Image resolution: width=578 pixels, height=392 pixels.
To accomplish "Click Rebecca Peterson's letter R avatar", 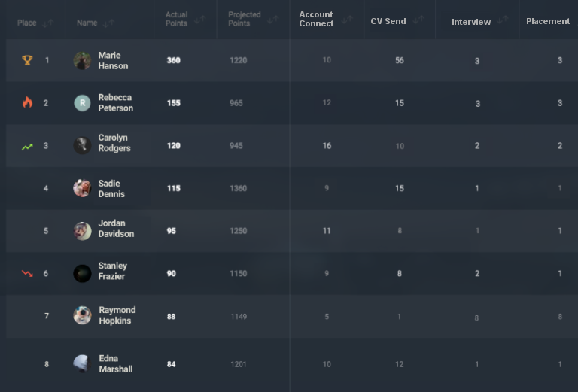I will coord(82,103).
